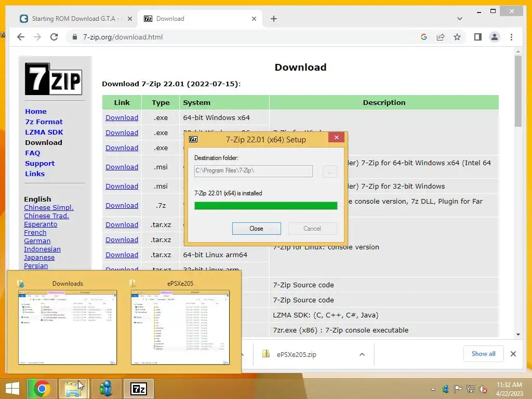The width and height of the screenshot is (532, 399).
Task: Click the File Explorer taskbar icon
Action: [74, 389]
